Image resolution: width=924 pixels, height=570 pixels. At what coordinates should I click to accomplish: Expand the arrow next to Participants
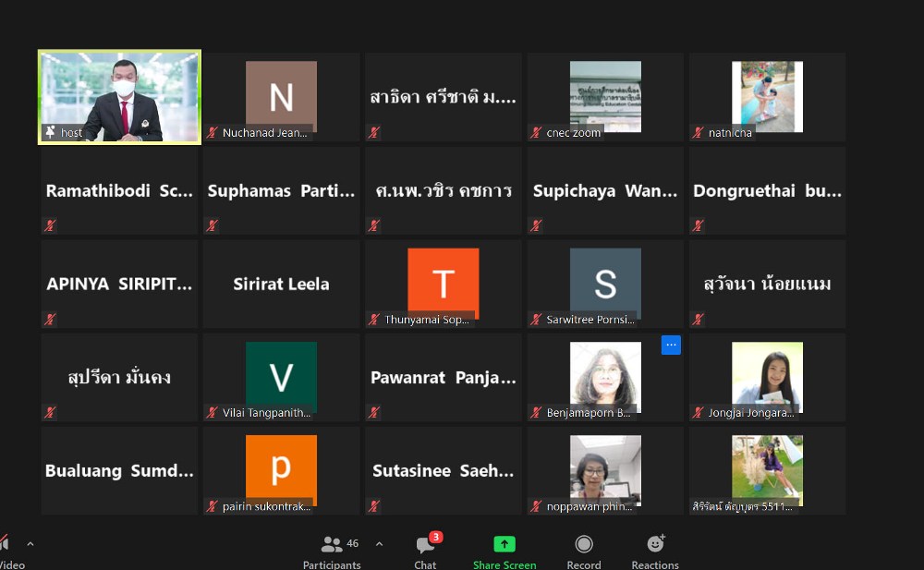click(379, 544)
